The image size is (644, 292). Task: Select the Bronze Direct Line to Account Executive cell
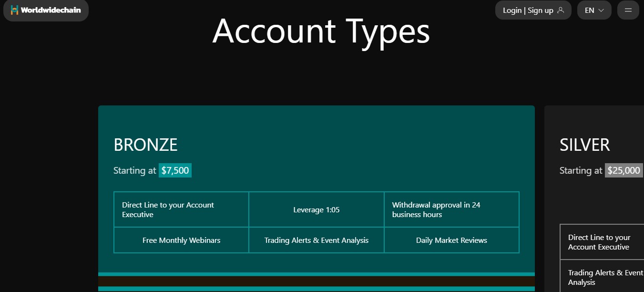pos(181,209)
